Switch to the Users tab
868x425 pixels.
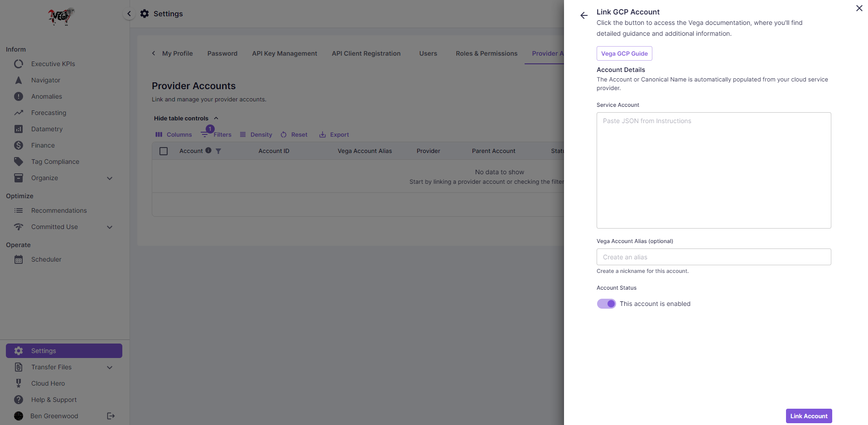coord(428,53)
